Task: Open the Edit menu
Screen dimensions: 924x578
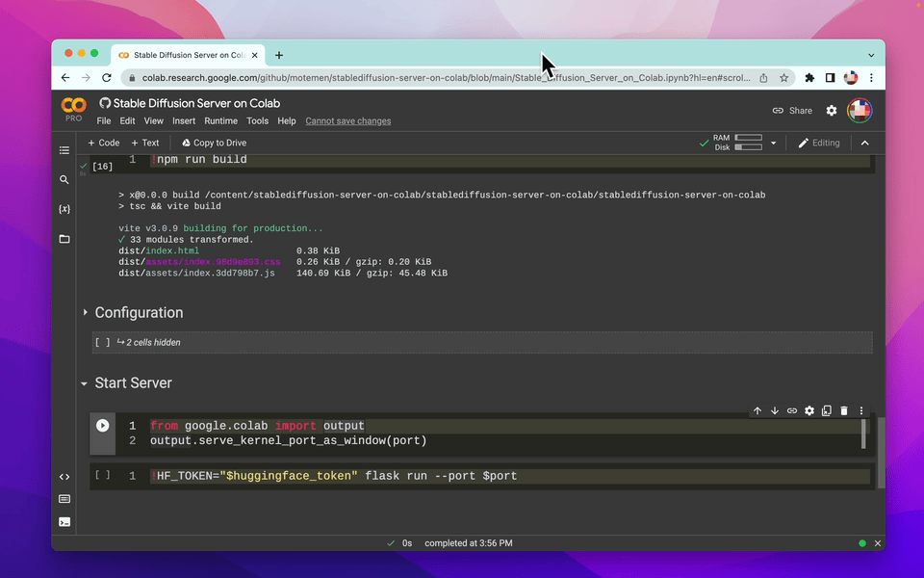Action: [x=127, y=121]
